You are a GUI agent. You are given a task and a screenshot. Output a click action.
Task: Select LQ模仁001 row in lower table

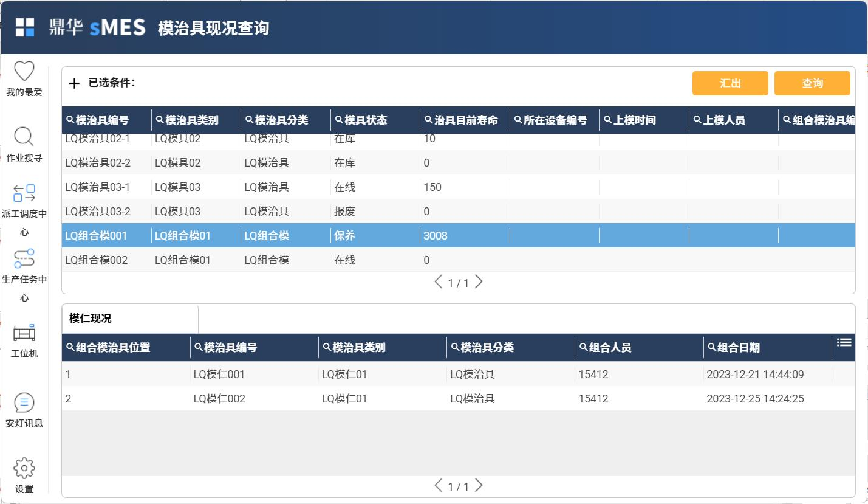pos(459,375)
